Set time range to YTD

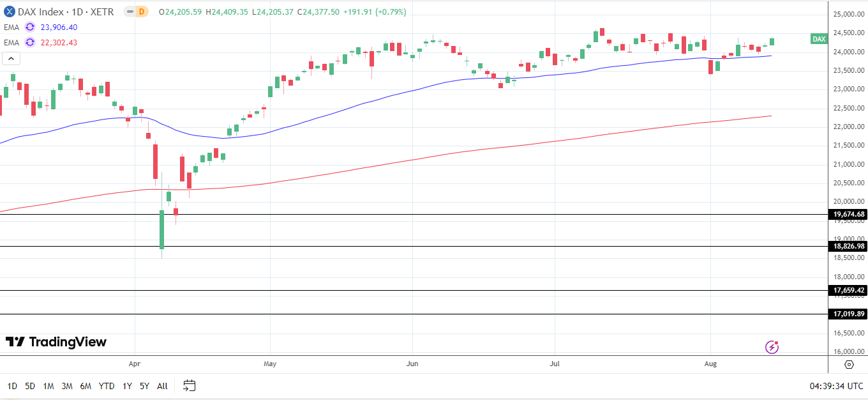pyautogui.click(x=107, y=386)
